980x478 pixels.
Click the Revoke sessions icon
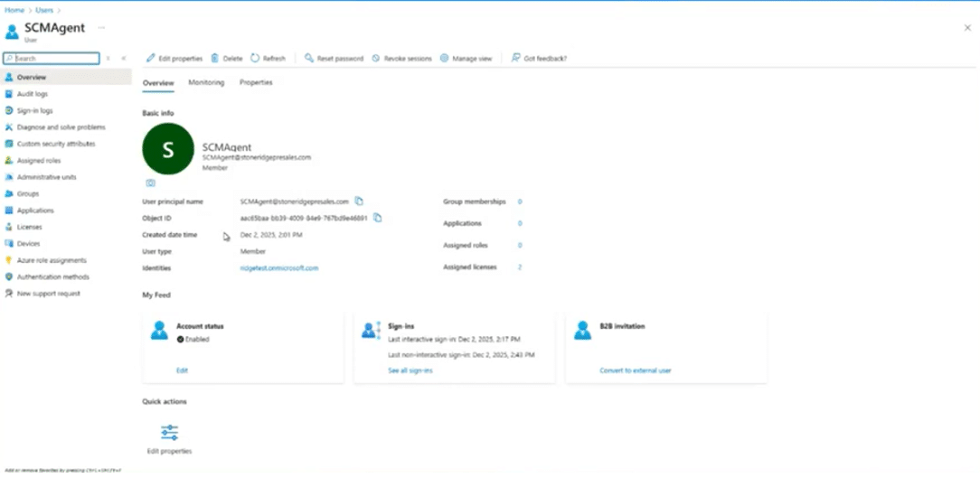pyautogui.click(x=375, y=58)
